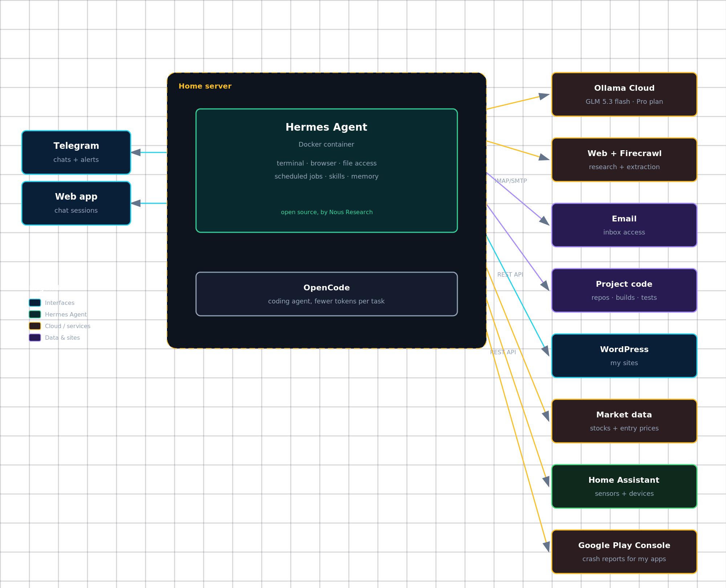Click the arrowhead entering Email
This screenshot has width=726, height=588.
(544, 221)
